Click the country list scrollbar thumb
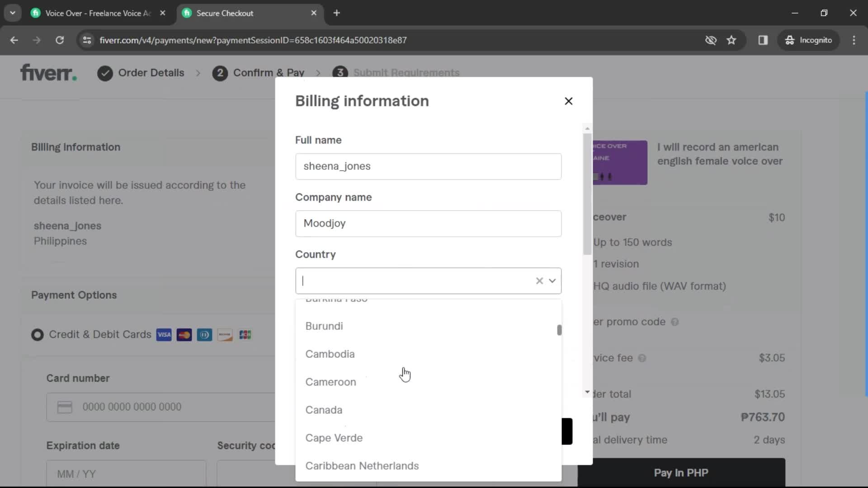 pos(559,330)
